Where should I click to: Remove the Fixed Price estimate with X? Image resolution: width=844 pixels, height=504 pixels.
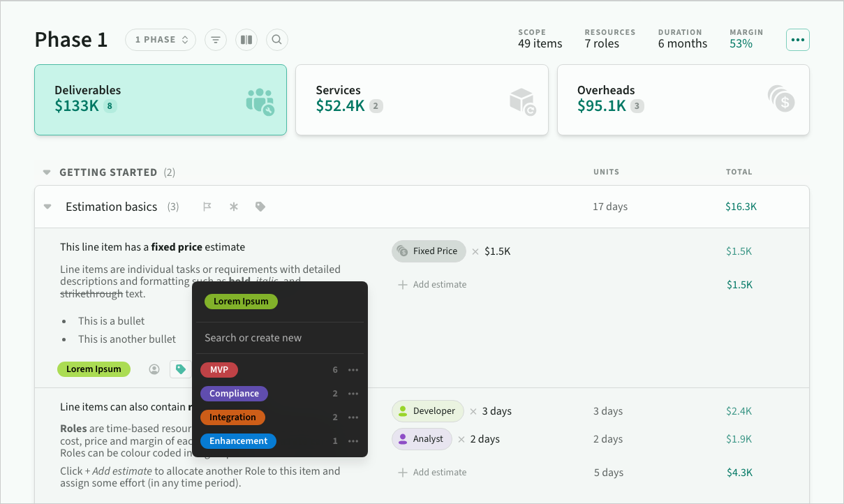click(475, 251)
